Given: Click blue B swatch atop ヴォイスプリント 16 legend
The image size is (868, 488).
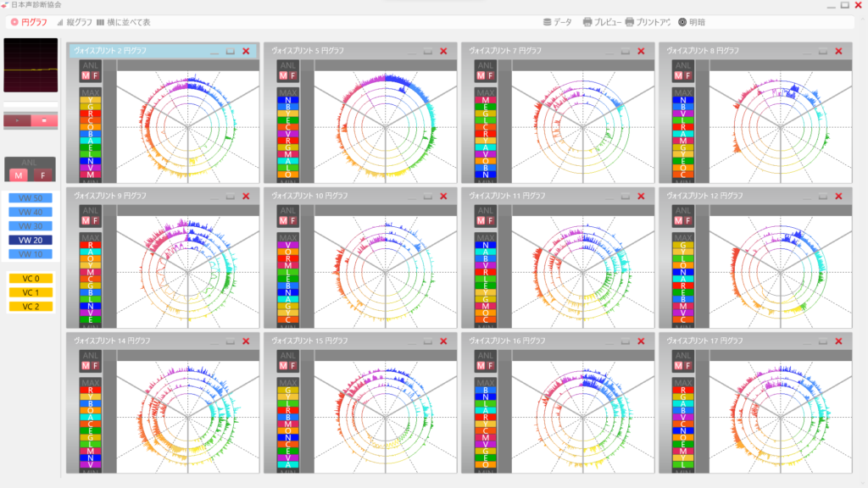Looking at the screenshot, I should tap(486, 390).
